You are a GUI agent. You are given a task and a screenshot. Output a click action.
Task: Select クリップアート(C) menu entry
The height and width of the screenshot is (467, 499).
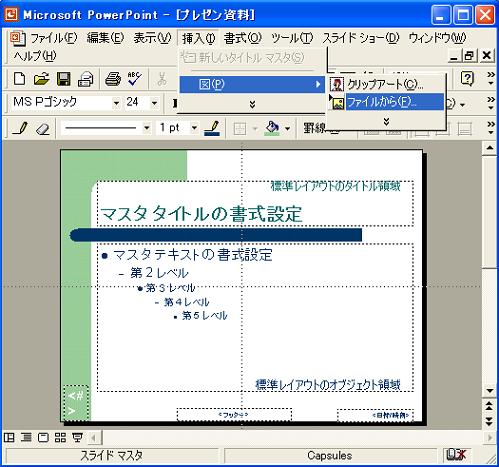click(x=386, y=84)
